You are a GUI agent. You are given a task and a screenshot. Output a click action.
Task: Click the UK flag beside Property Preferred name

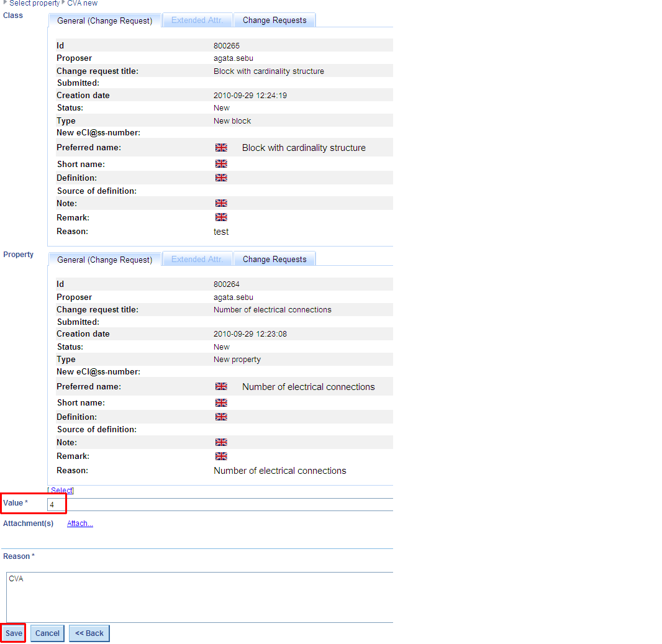pos(221,386)
